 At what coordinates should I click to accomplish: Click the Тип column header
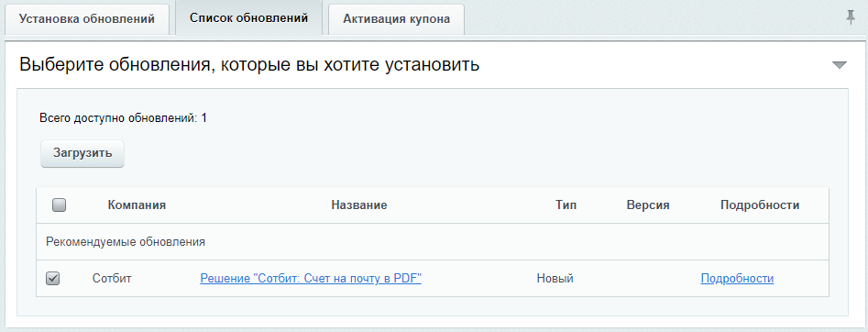click(x=566, y=205)
